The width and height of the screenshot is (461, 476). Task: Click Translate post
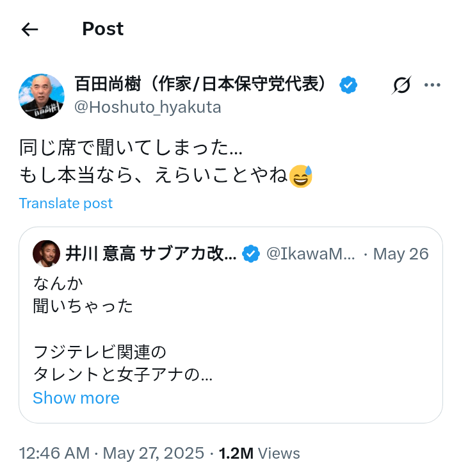pyautogui.click(x=66, y=203)
